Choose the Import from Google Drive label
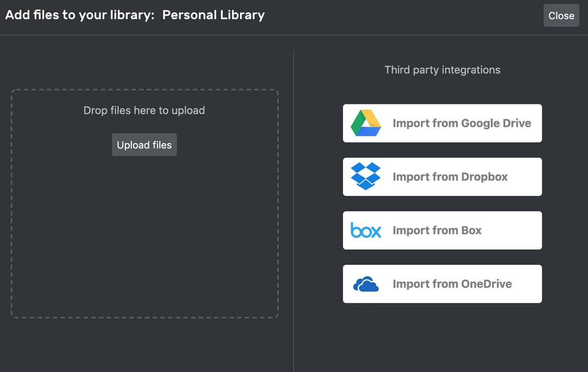This screenshot has height=372, width=588. tap(462, 123)
